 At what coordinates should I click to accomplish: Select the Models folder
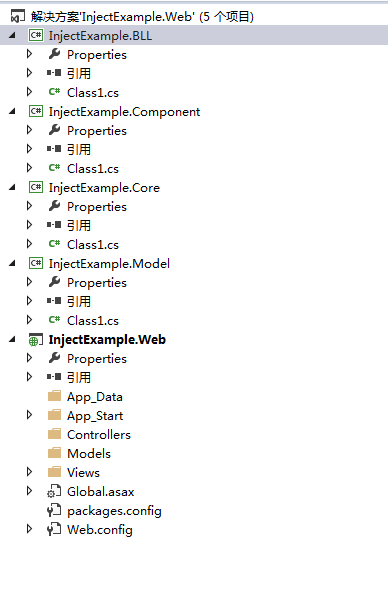89,453
